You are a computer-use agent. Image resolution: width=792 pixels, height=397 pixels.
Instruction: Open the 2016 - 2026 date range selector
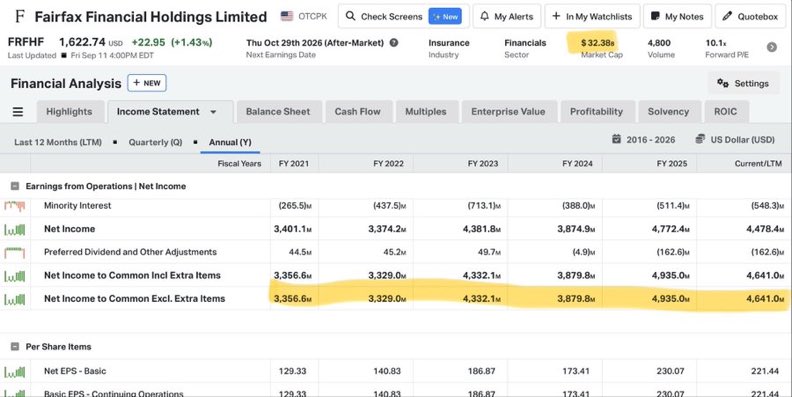pyautogui.click(x=644, y=139)
